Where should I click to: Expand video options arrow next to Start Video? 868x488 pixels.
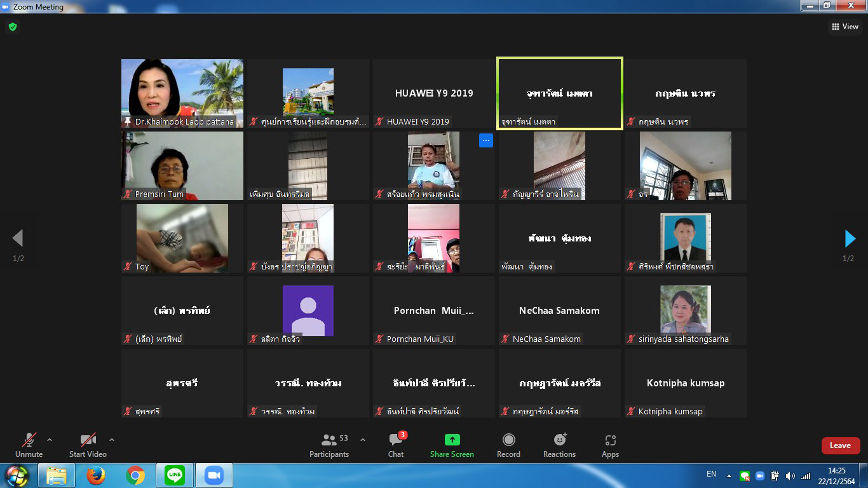pyautogui.click(x=112, y=440)
